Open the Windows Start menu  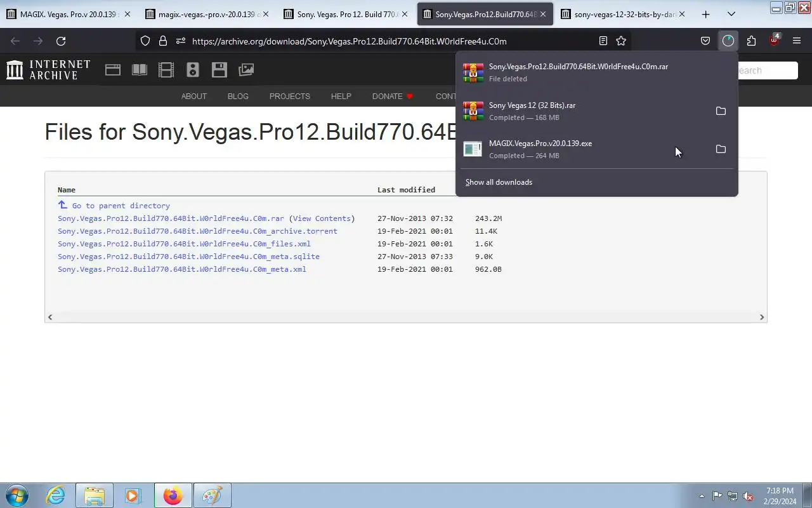(17, 495)
